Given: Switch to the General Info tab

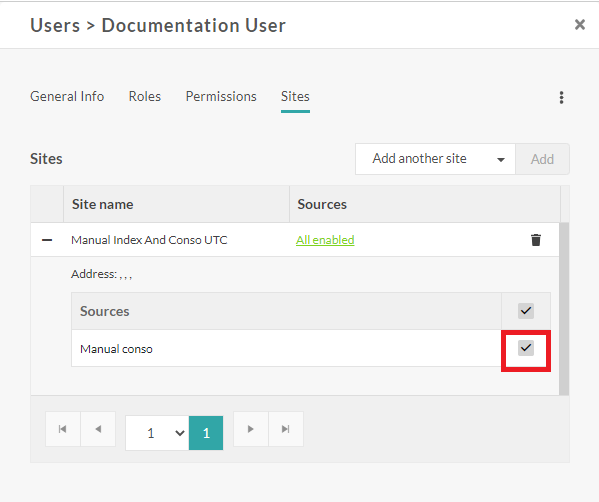Looking at the screenshot, I should tap(67, 96).
